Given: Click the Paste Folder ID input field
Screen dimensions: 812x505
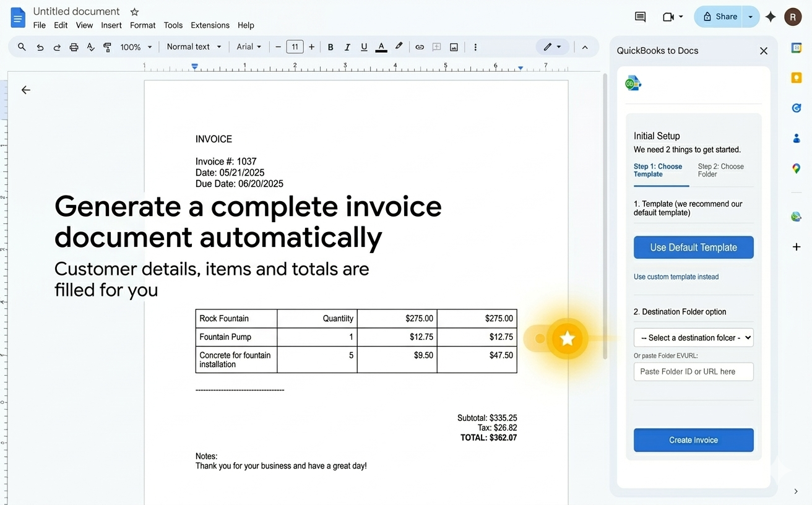Looking at the screenshot, I should tap(693, 371).
